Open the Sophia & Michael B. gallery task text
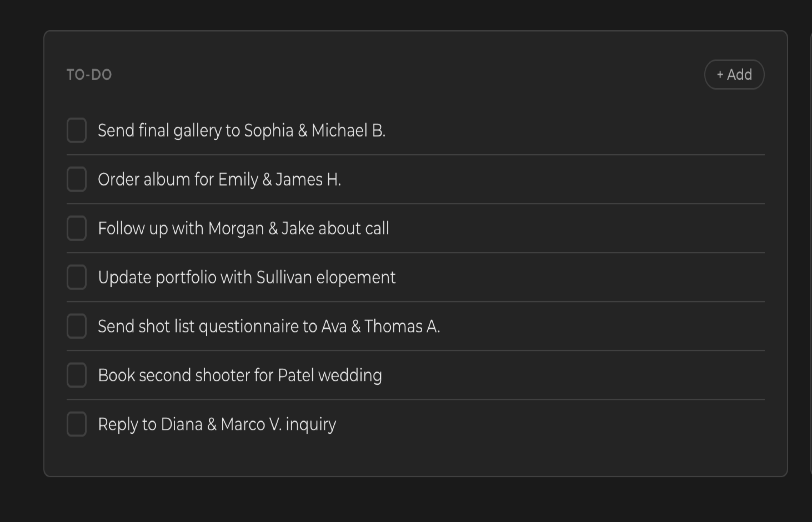 click(242, 130)
